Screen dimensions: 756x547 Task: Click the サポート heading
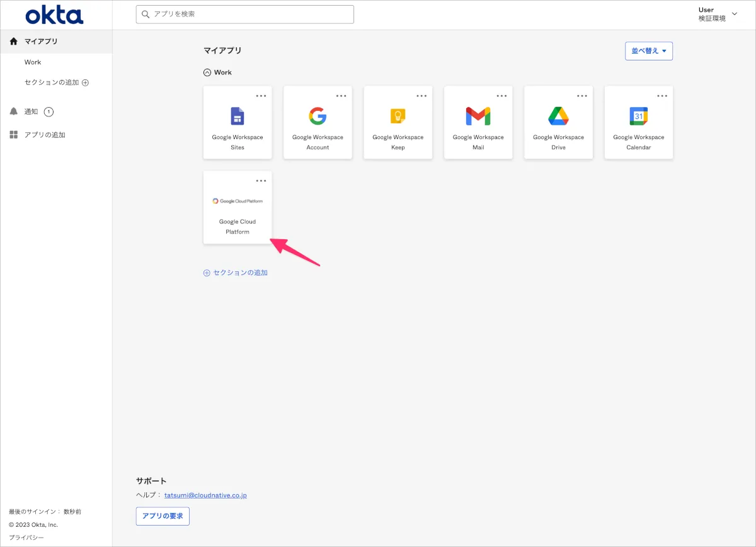pyautogui.click(x=151, y=481)
